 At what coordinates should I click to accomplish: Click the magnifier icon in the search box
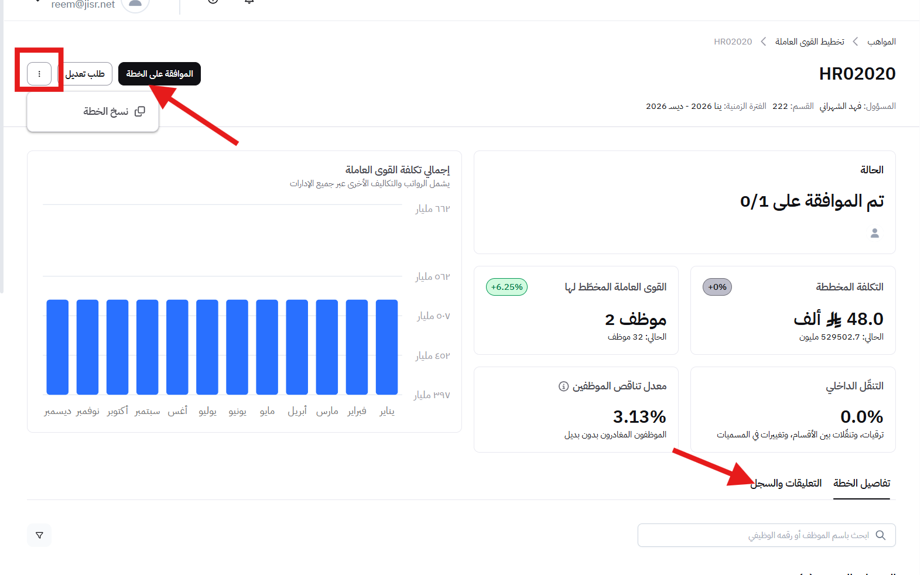point(880,535)
